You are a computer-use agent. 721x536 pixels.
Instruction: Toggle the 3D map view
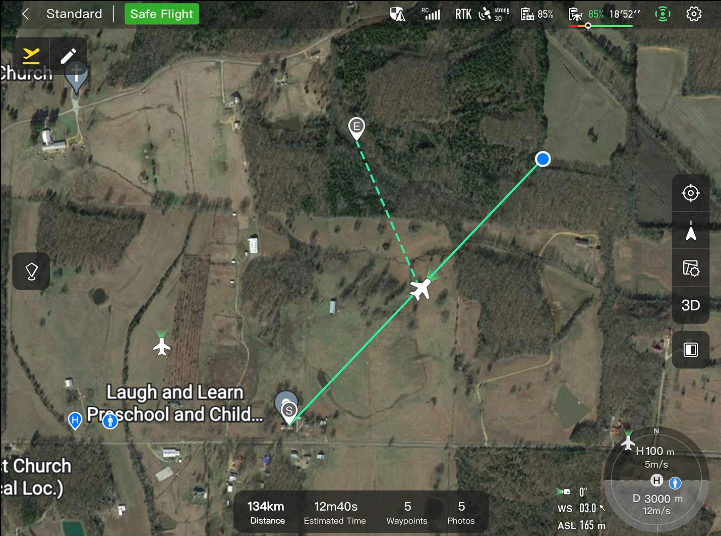690,305
